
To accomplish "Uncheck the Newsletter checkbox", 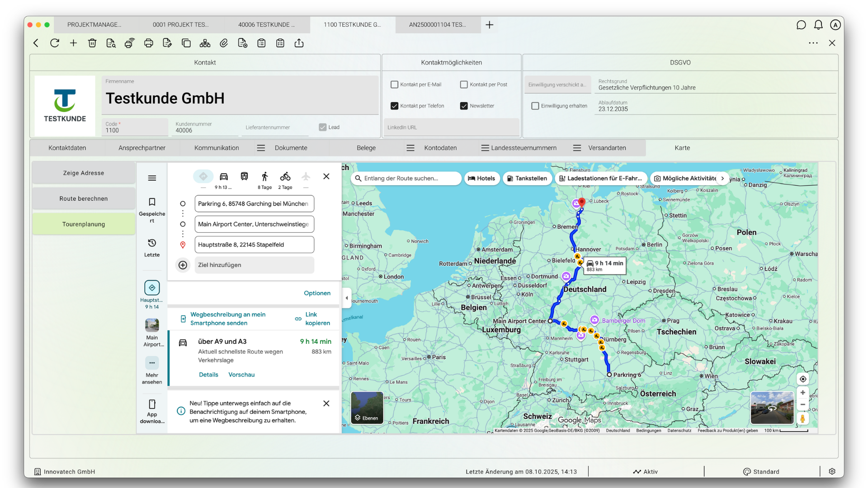I will click(464, 106).
